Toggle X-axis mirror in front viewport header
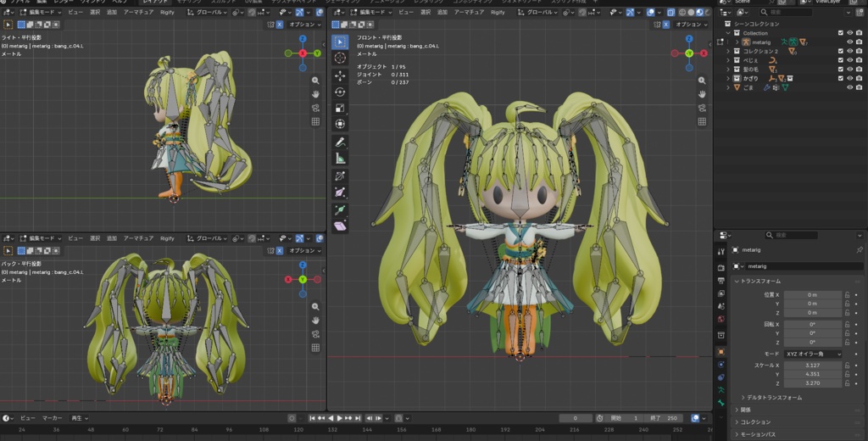Viewport: 868px width, 441px height. click(666, 25)
